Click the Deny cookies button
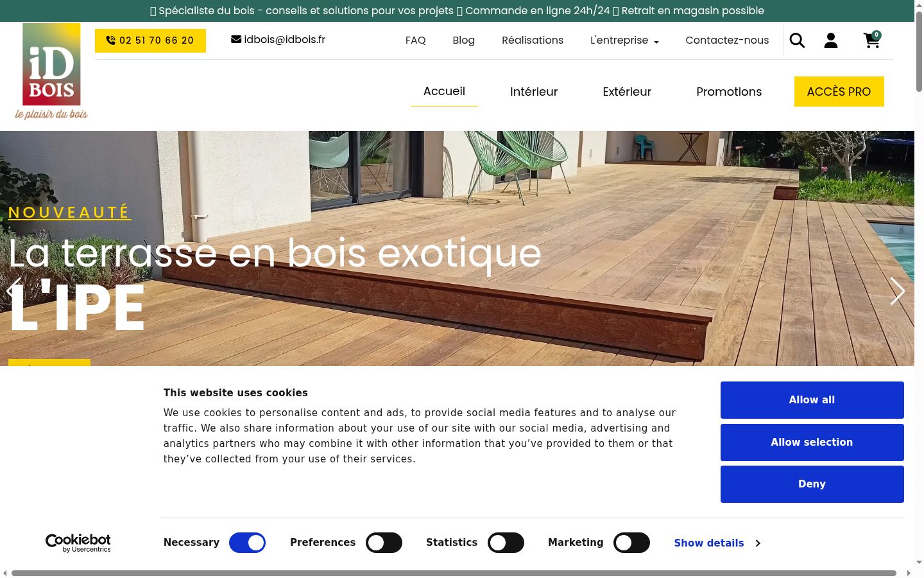This screenshot has height=578, width=924. click(x=812, y=484)
